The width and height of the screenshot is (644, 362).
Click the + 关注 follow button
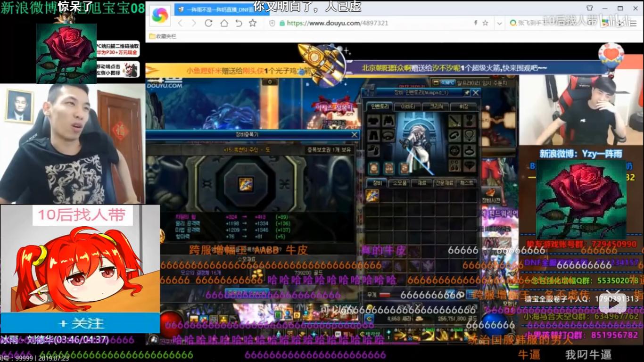coord(81,323)
